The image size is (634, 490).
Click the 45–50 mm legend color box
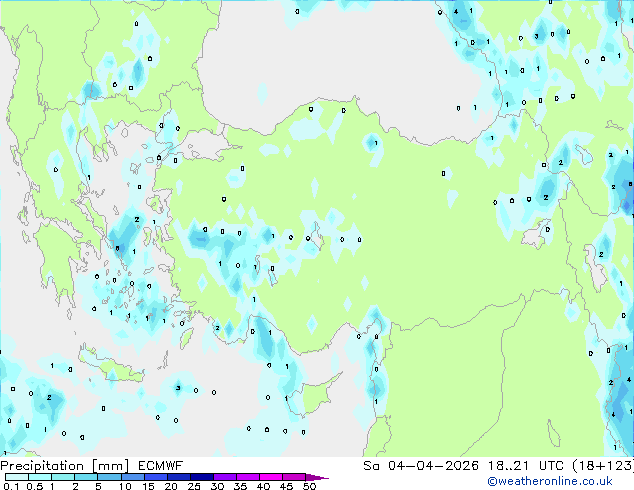(x=294, y=477)
